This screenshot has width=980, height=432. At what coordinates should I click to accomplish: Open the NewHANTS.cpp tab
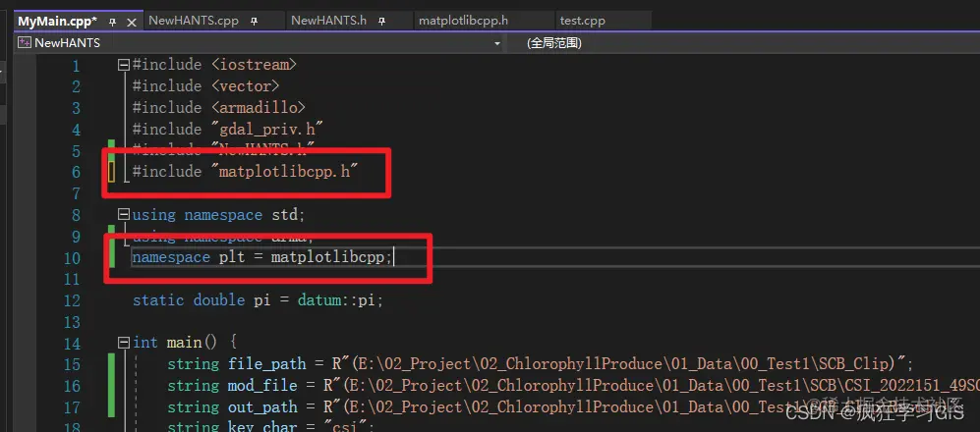coord(194,21)
